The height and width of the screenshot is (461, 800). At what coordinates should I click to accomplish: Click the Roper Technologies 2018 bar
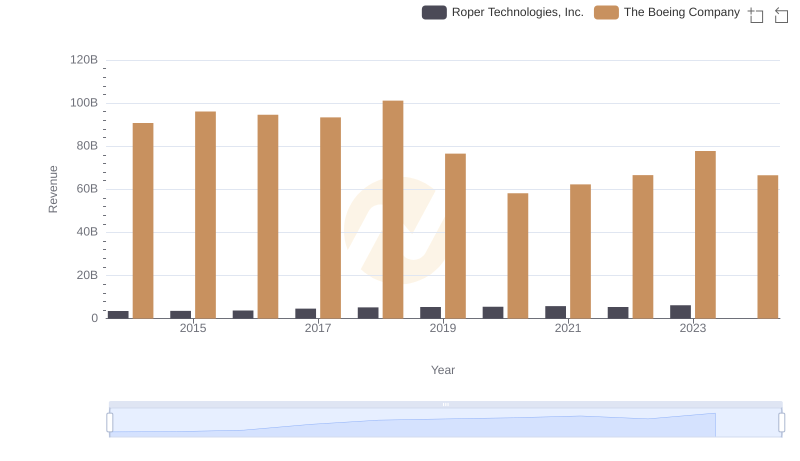368,313
